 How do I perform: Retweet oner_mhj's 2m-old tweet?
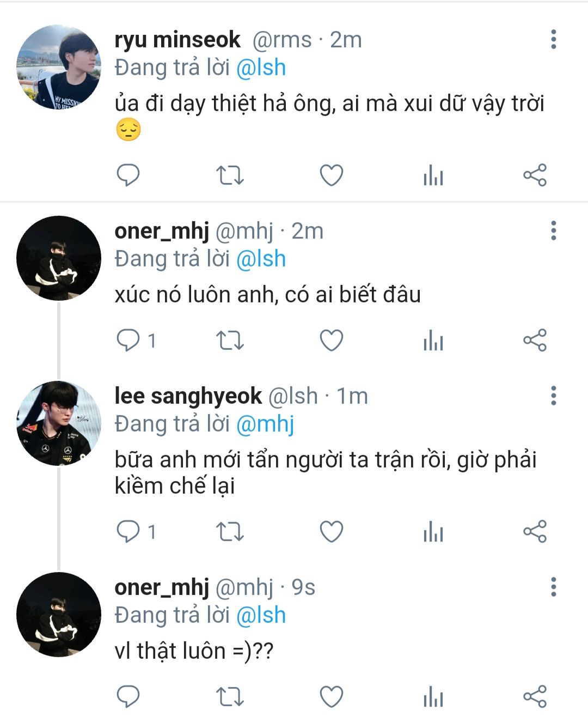230,341
